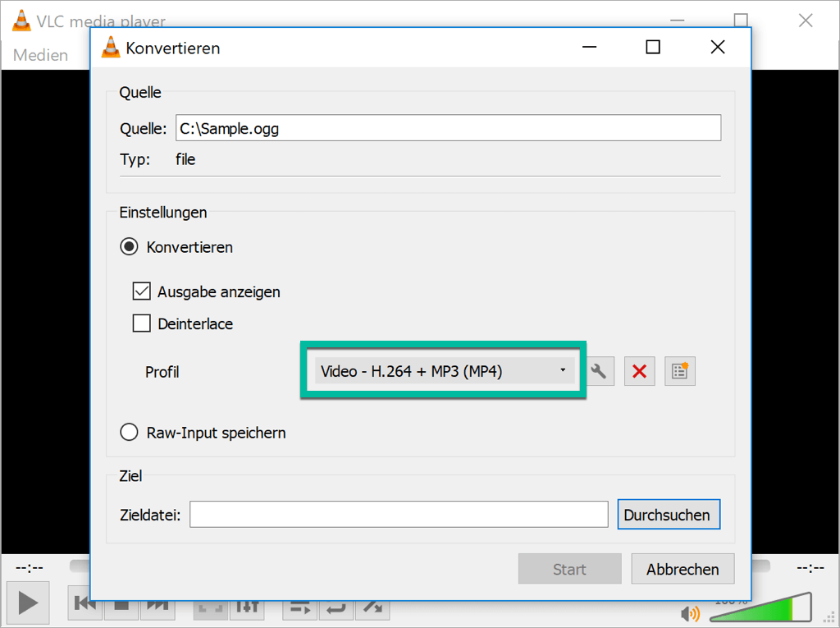Image resolution: width=840 pixels, height=628 pixels.
Task: Toggle playlist icon in VLC main window
Action: (300, 607)
